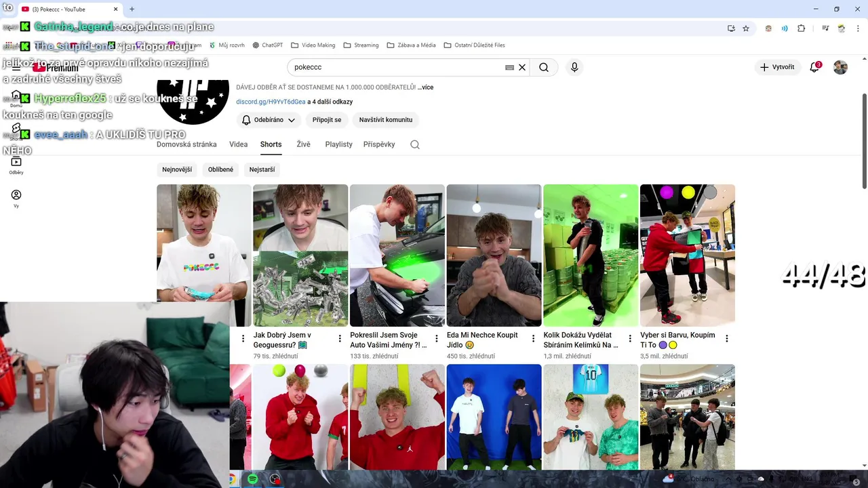Open options for 'Jak Dobrý Jsem v Geoguessru' short

(340, 338)
